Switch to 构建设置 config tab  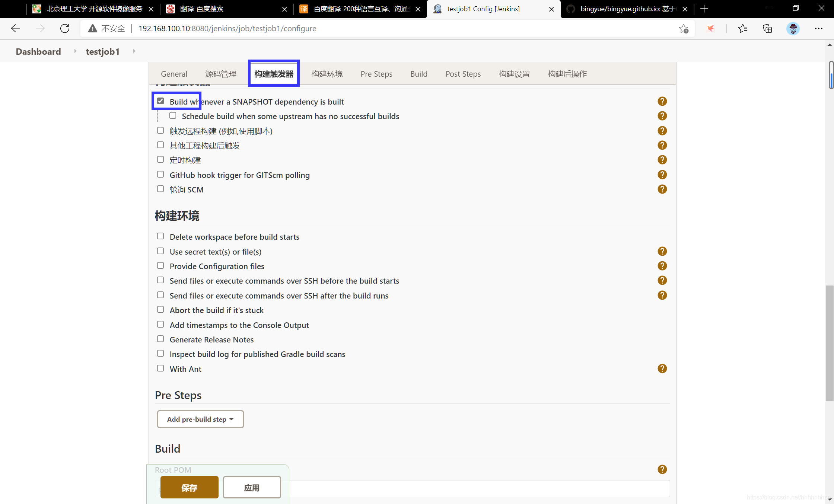[514, 74]
